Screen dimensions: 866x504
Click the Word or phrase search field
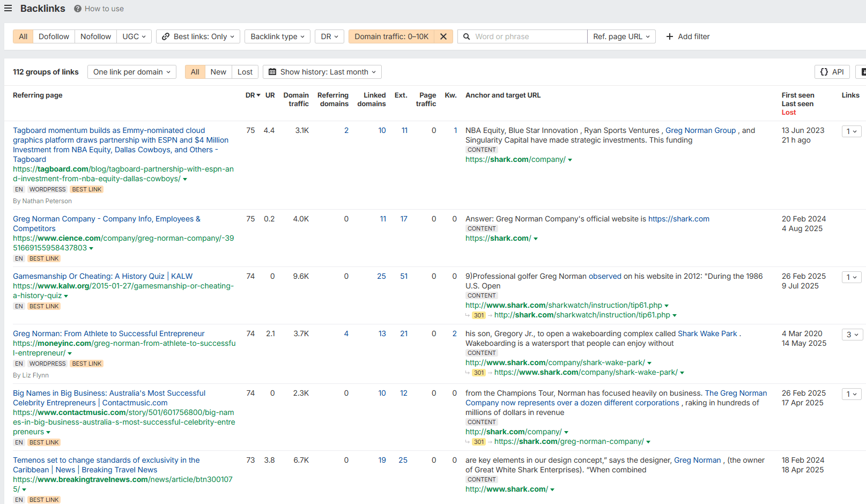tap(528, 36)
